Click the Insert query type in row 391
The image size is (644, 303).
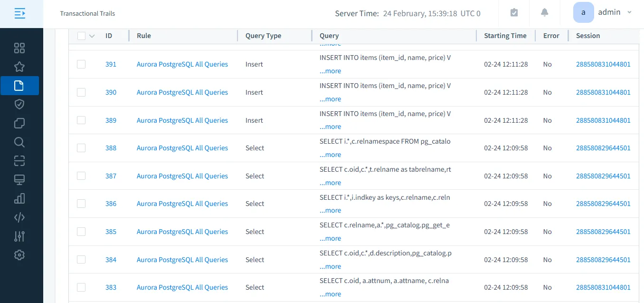(x=254, y=64)
